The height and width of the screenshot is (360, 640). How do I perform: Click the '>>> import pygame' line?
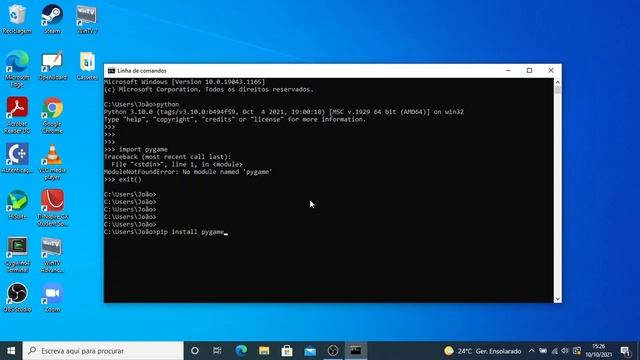pyautogui.click(x=136, y=149)
